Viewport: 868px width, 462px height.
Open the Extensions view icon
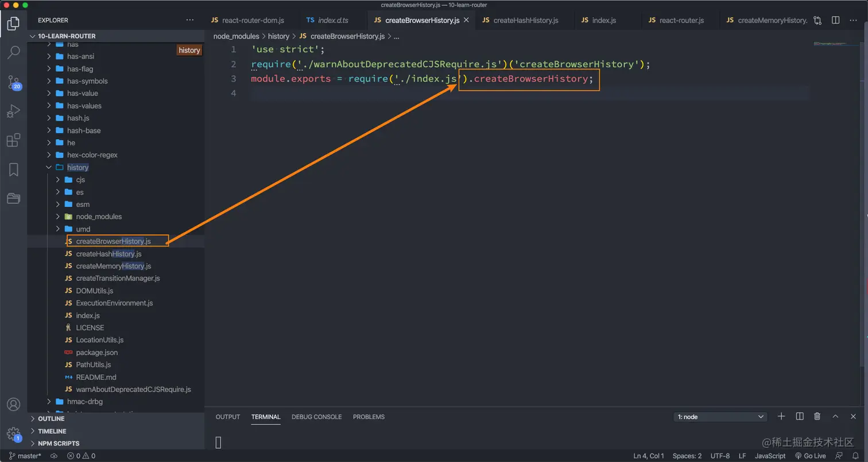click(13, 140)
